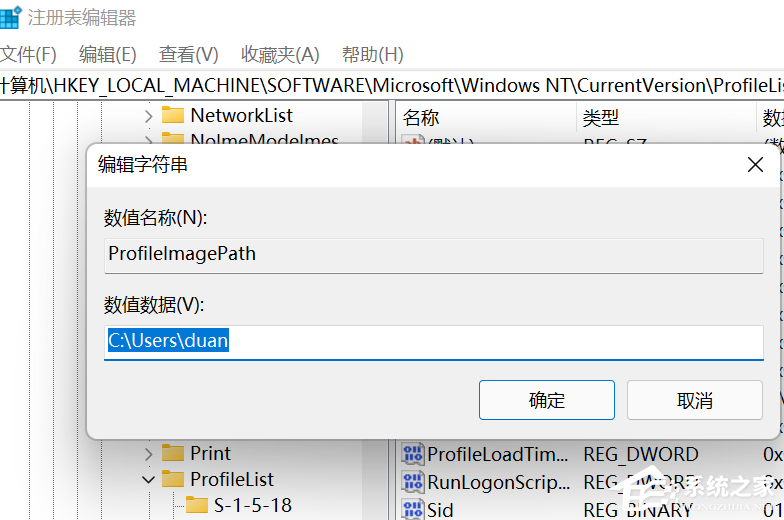This screenshot has width=784, height=520.
Task: Click the Sid binary value icon
Action: click(412, 510)
